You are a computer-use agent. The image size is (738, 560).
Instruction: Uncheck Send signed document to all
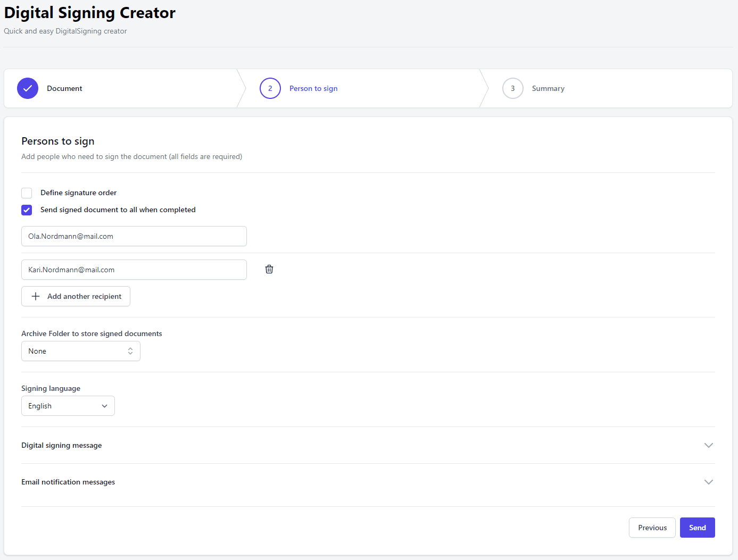pos(27,210)
